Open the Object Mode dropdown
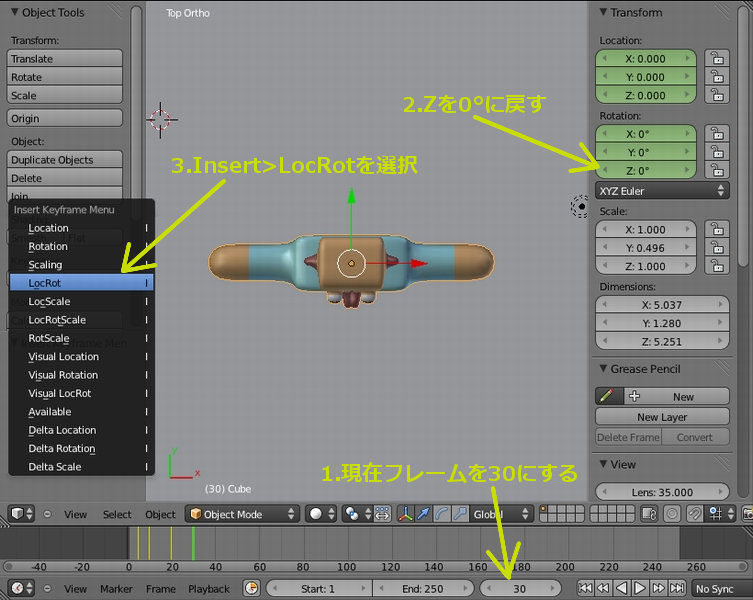Viewport: 753px width, 600px height. tap(243, 514)
